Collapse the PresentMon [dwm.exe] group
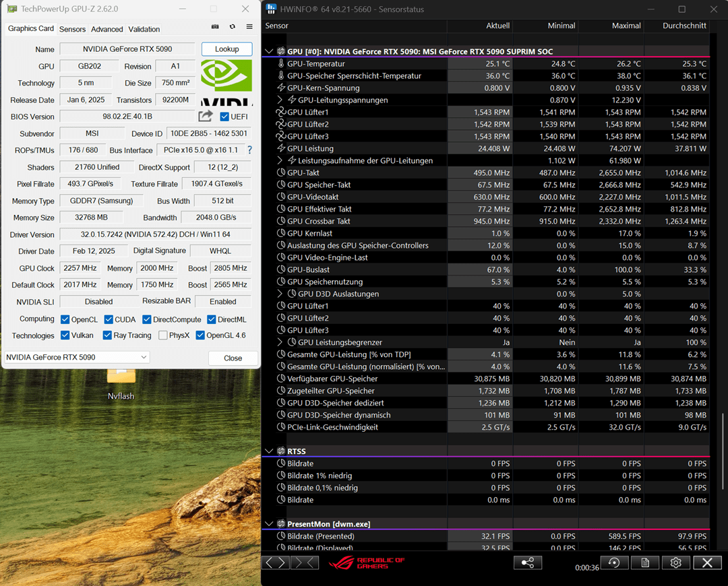The width and height of the screenshot is (728, 586). pos(269,524)
